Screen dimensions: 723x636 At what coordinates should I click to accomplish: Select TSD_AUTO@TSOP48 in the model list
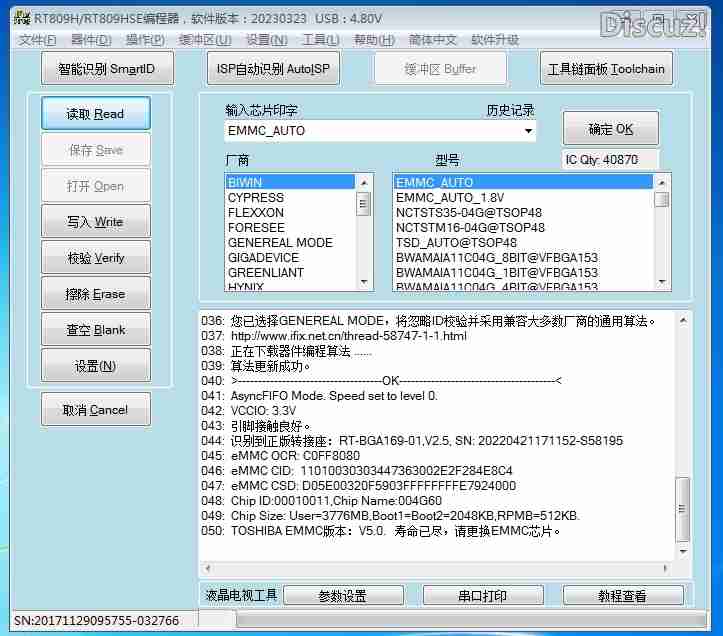[456, 243]
